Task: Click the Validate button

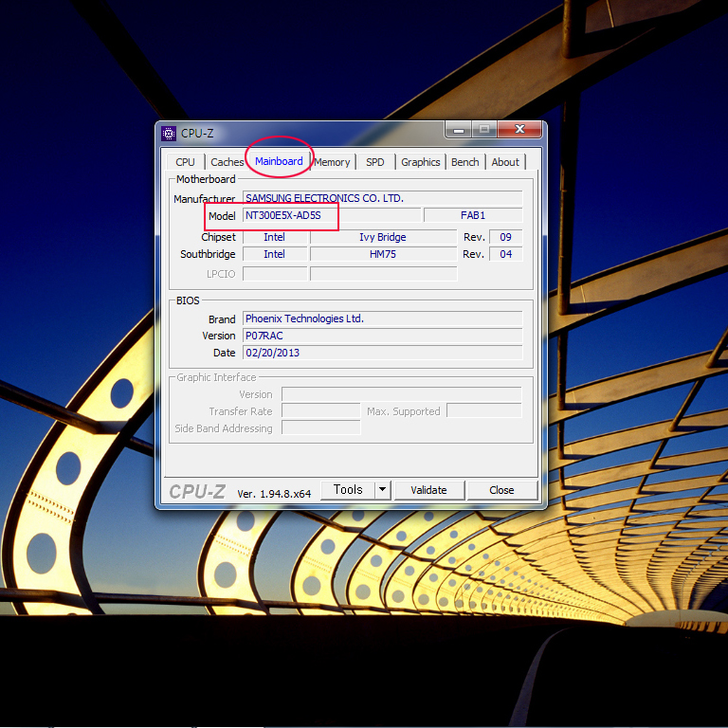Action: click(429, 490)
